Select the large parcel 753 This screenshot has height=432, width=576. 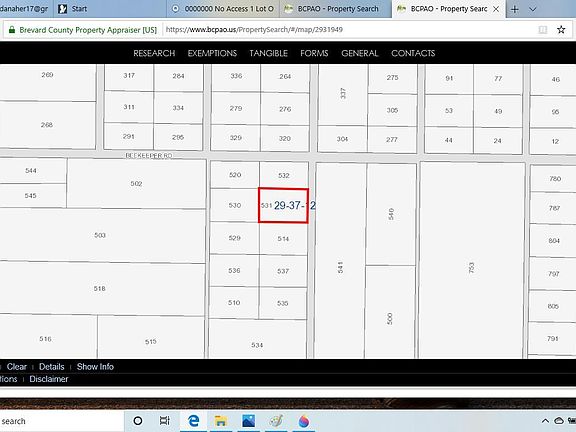[x=472, y=260]
